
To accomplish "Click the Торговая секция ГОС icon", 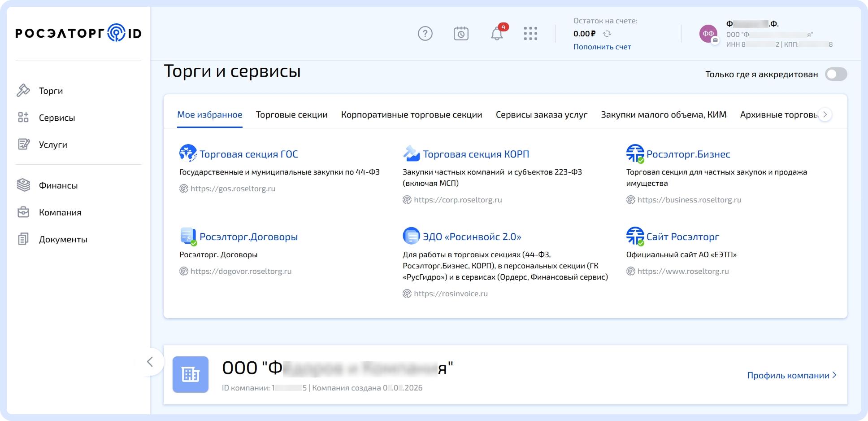I will point(188,153).
